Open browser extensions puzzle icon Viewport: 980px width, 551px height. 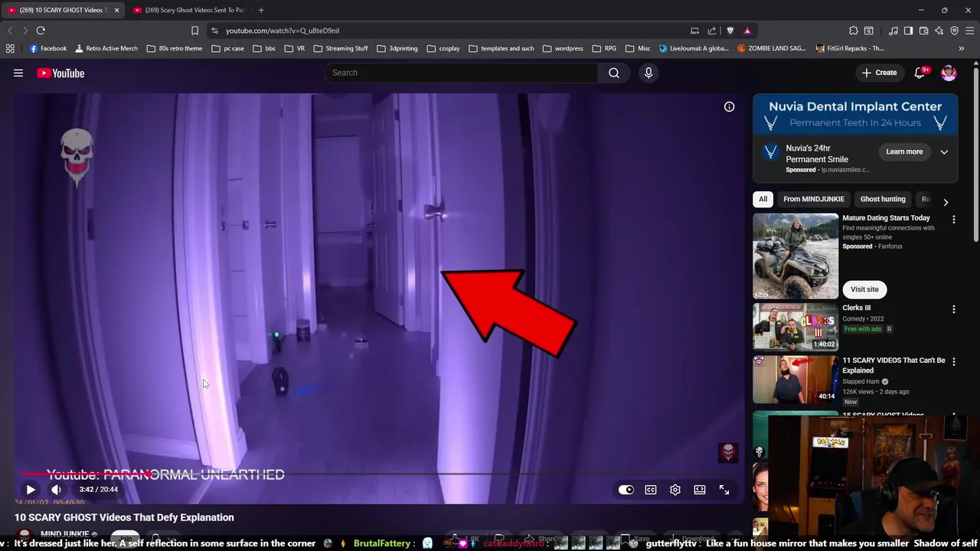[x=854, y=31]
